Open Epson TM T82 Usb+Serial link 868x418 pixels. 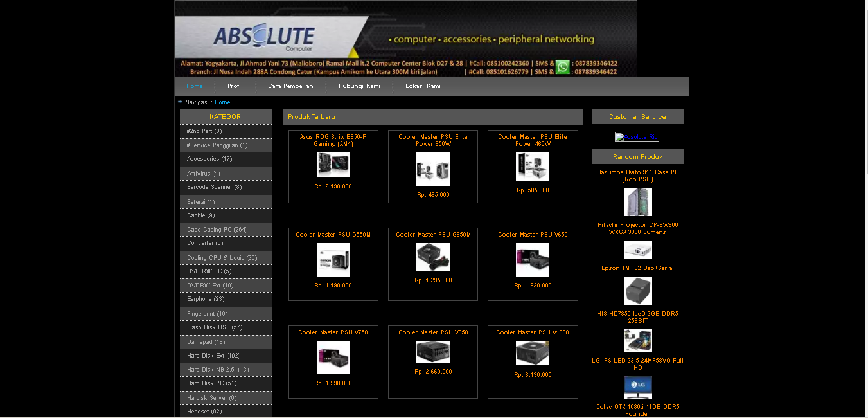coord(637,268)
